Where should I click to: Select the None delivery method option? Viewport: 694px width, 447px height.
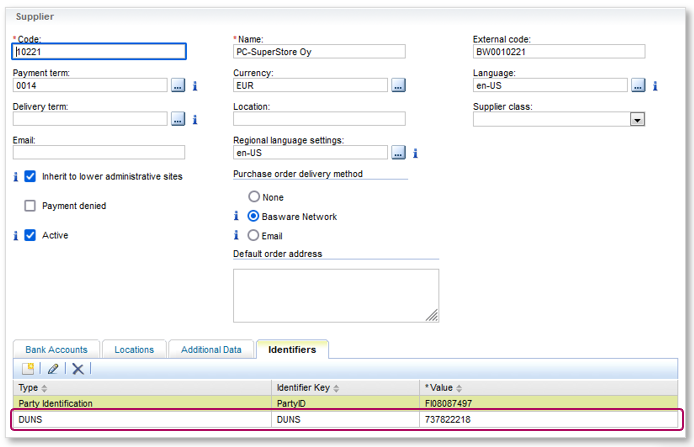[x=254, y=197]
